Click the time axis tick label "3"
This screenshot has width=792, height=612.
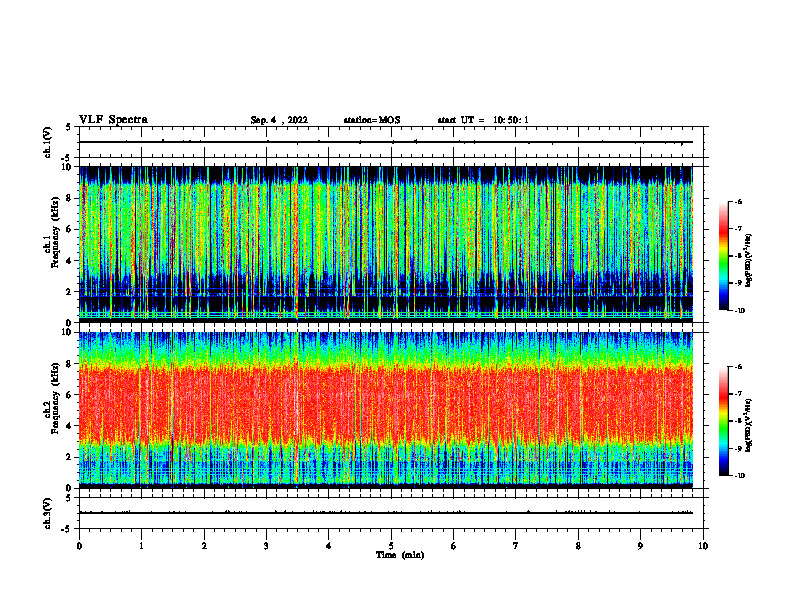point(266,546)
